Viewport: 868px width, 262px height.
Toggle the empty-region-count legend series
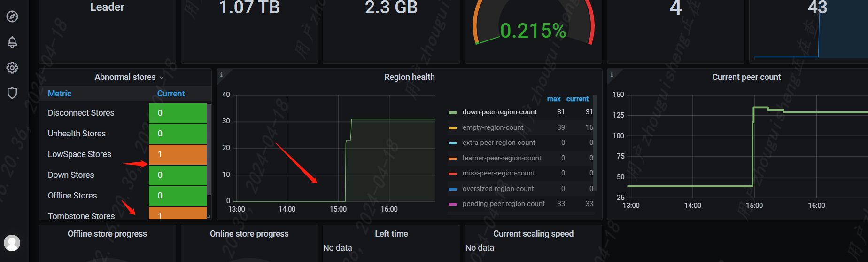pyautogui.click(x=493, y=127)
